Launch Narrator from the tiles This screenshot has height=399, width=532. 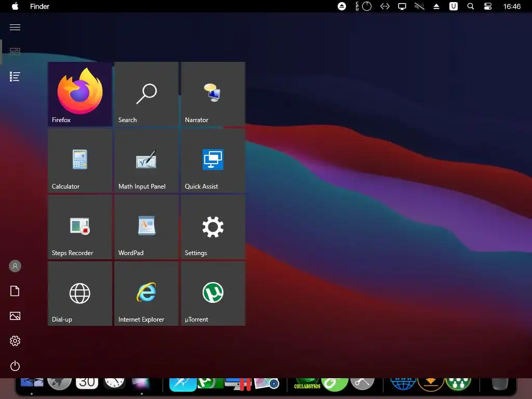tap(213, 94)
